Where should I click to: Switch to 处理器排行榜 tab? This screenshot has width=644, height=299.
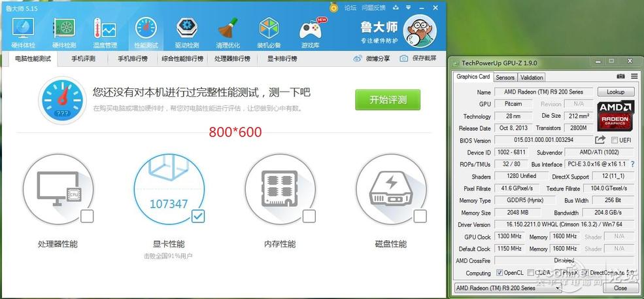pyautogui.click(x=232, y=59)
